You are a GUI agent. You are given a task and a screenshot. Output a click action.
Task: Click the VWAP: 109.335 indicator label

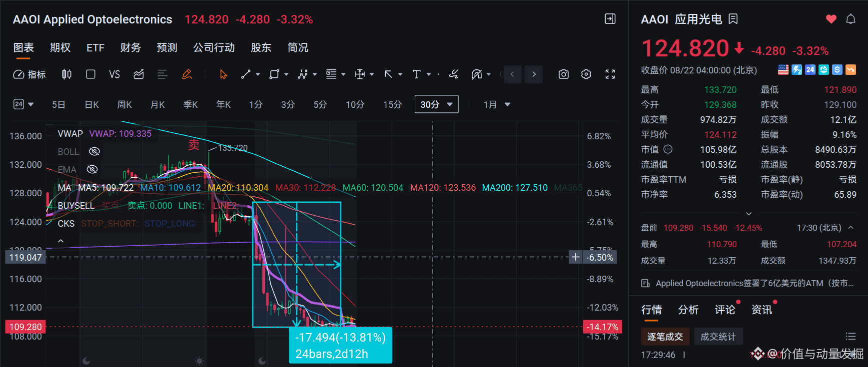[120, 133]
